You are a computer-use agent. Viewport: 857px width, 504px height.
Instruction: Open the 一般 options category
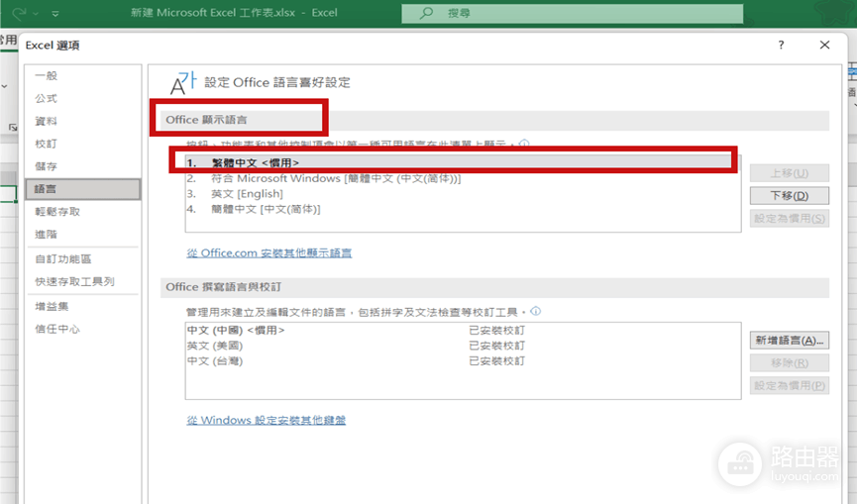47,75
